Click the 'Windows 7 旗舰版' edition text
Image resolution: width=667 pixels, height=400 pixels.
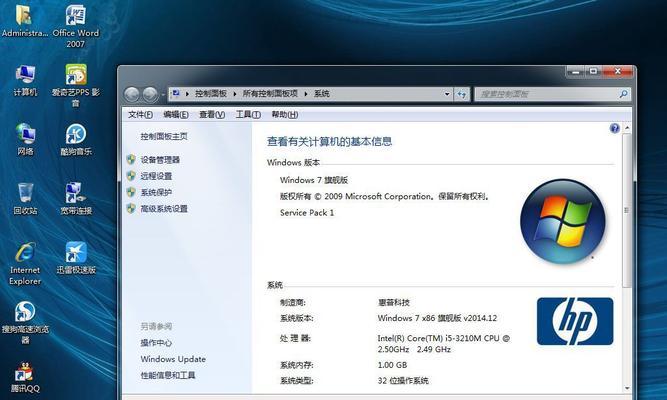[314, 180]
